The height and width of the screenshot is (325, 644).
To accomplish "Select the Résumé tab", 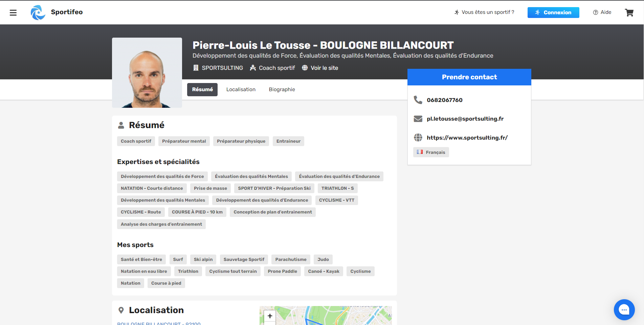I will pyautogui.click(x=202, y=89).
